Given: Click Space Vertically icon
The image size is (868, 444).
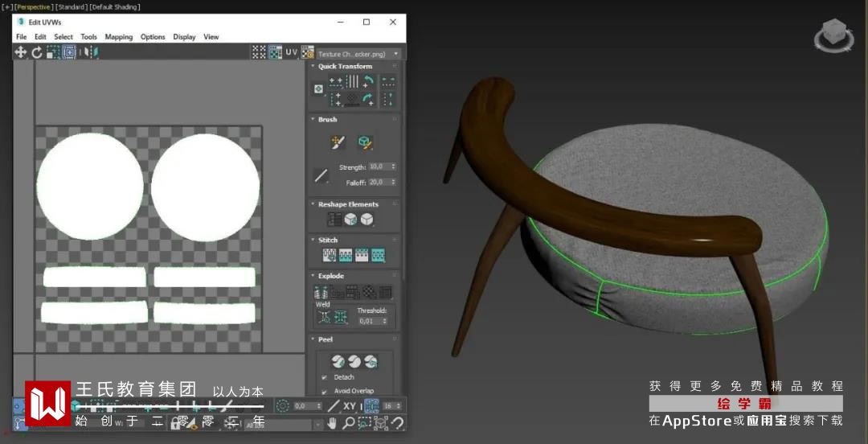Looking at the screenshot, I should pos(389,99).
